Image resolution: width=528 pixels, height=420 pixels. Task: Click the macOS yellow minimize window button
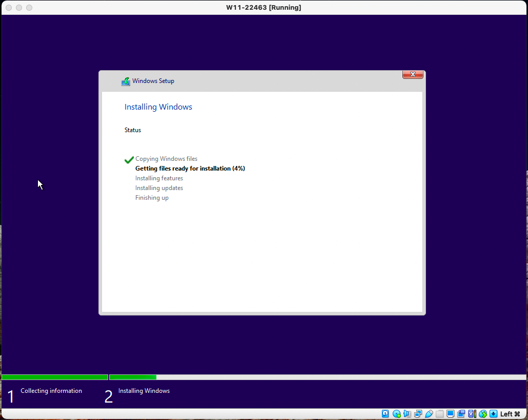coord(19,7)
